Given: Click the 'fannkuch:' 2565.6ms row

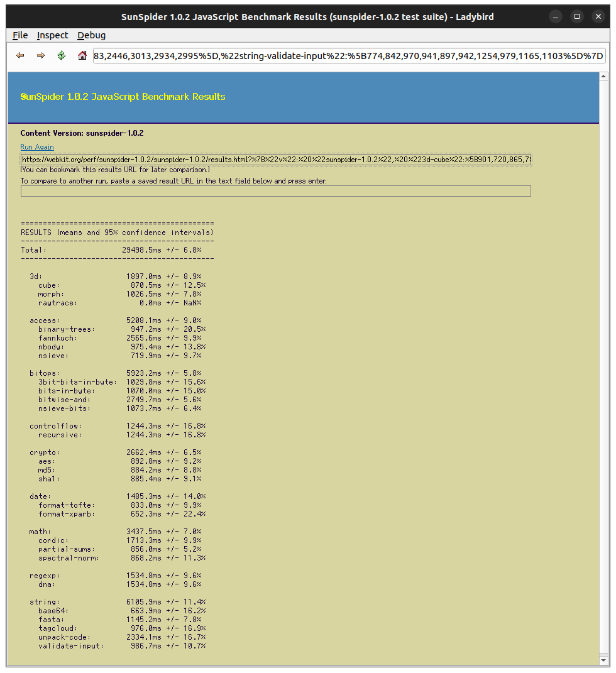Looking at the screenshot, I should pyautogui.click(x=120, y=338).
